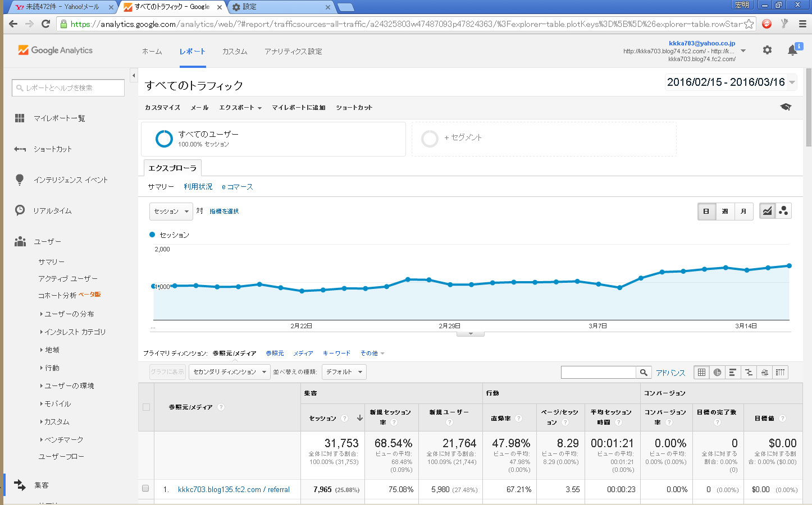Open 集客 acquisition section in sidebar
Image resolution: width=812 pixels, height=505 pixels.
pyautogui.click(x=41, y=485)
